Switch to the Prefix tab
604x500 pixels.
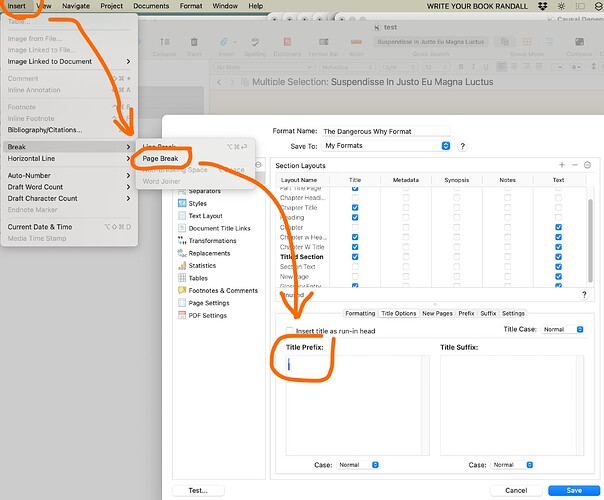pyautogui.click(x=466, y=313)
